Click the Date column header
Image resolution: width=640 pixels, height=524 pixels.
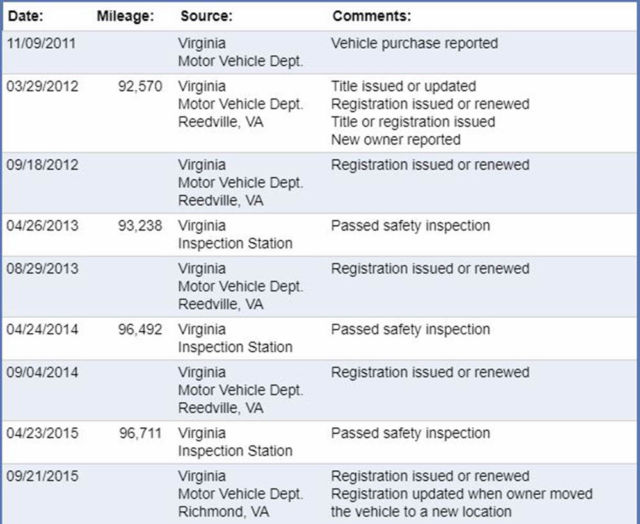tap(27, 17)
